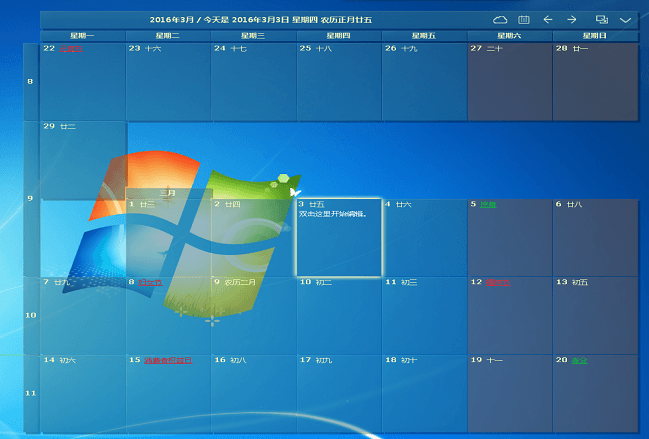Select March 1 廿三 cell
The width and height of the screenshot is (649, 439).
pyautogui.click(x=168, y=238)
